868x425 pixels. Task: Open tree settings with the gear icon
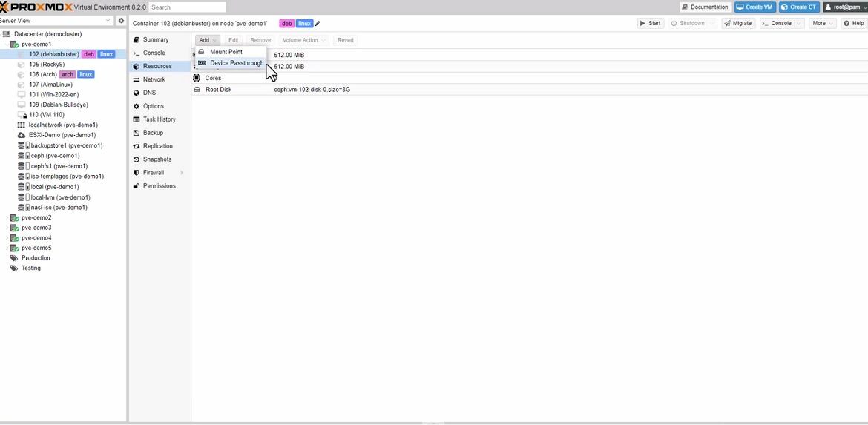pos(121,21)
